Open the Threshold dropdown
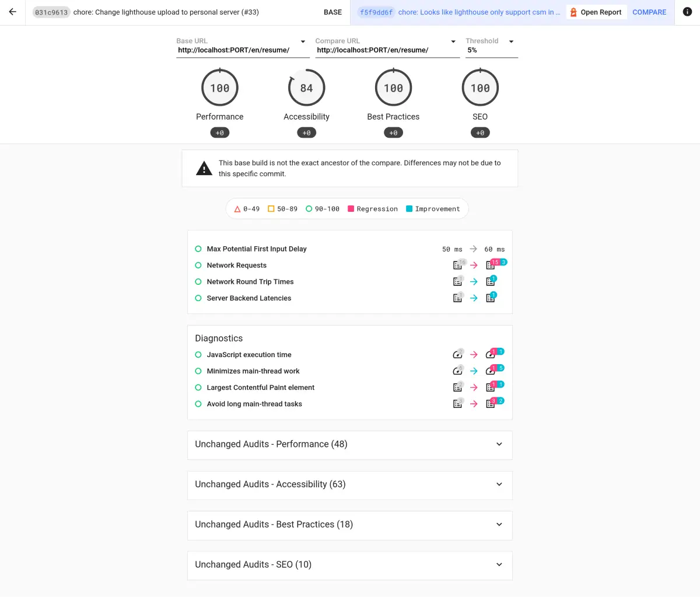Image resolution: width=700 pixels, height=597 pixels. [x=491, y=46]
